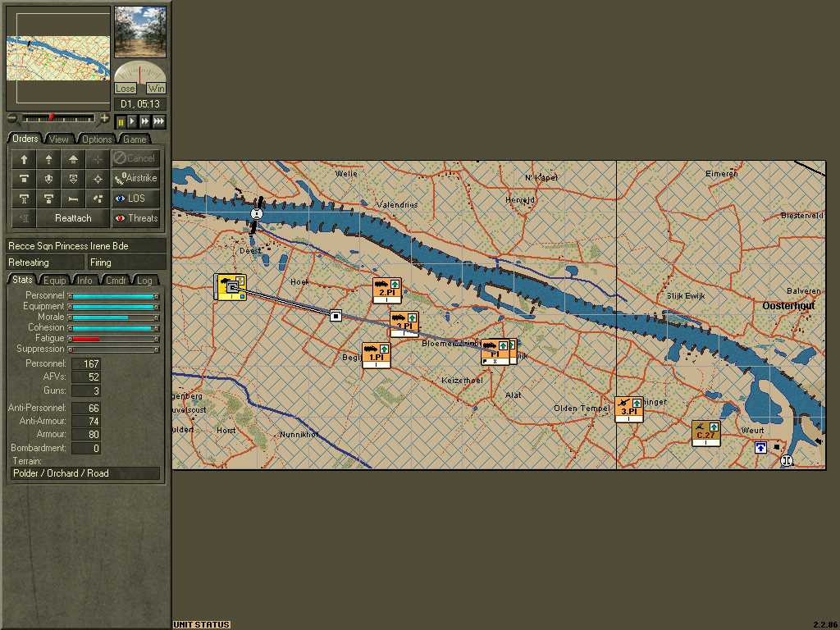Screen dimensions: 840x630
Task: Click the Lose gauge label
Action: [x=125, y=89]
